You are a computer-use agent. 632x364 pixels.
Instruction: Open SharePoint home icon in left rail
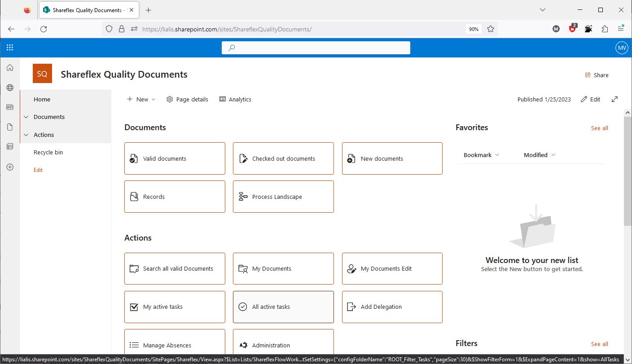(10, 68)
